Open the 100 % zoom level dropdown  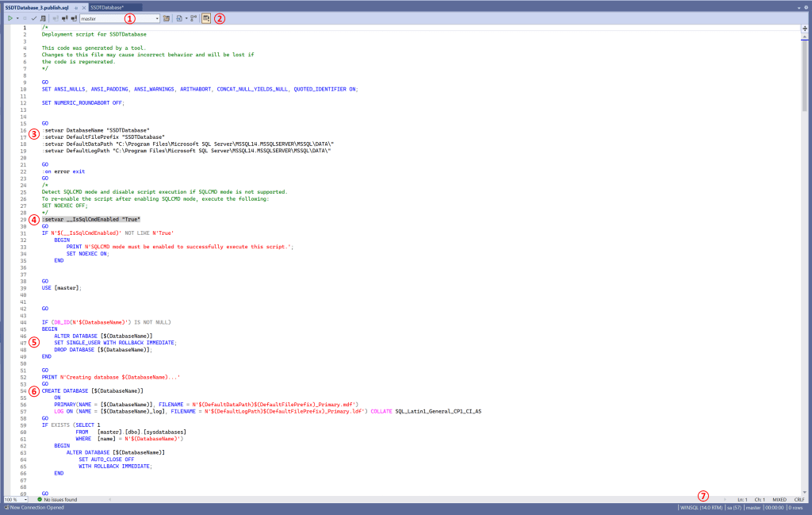pos(25,499)
